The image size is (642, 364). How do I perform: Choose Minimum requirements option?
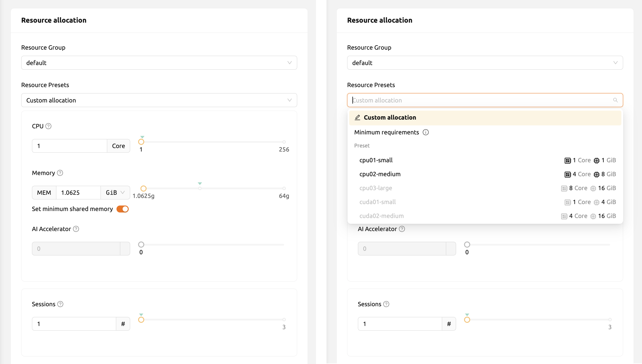pyautogui.click(x=485, y=132)
